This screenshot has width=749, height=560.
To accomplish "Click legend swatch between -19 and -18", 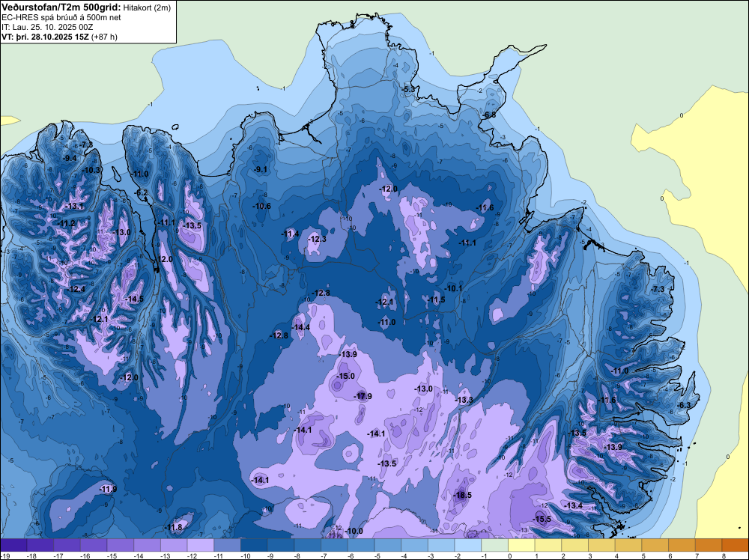I will 13,545.
